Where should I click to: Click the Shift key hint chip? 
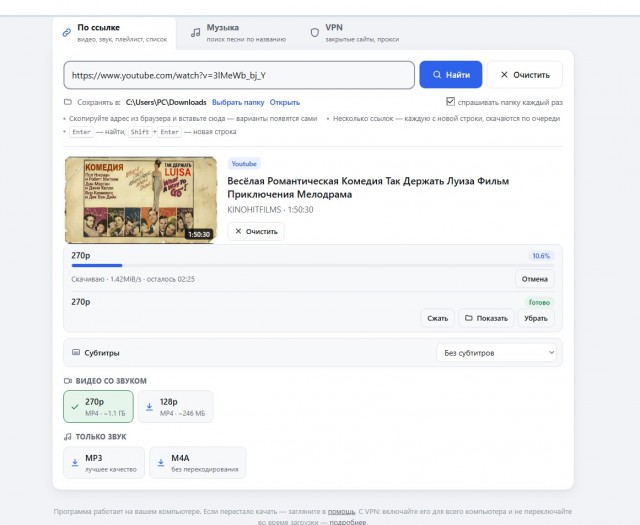click(x=140, y=132)
